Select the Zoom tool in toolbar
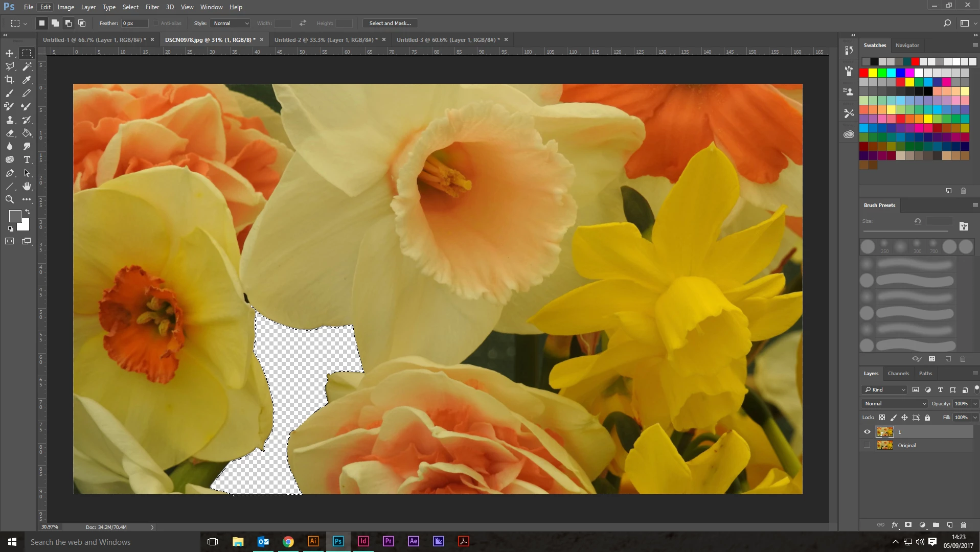This screenshot has width=980, height=552. [10, 199]
